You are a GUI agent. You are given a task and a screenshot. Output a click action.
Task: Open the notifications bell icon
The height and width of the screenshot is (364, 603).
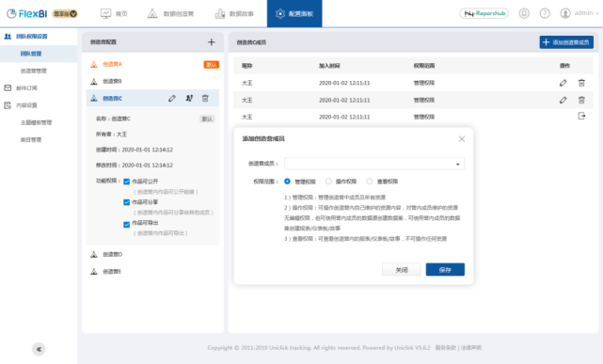click(524, 13)
